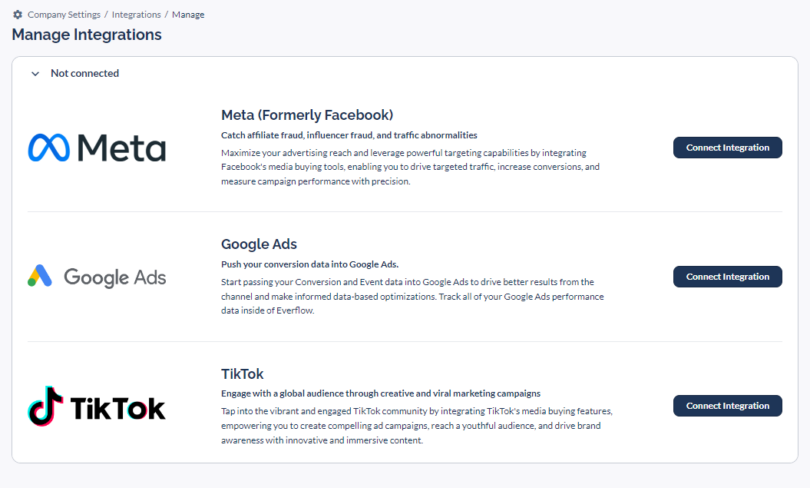The image size is (810, 488).
Task: Click the TikTok logo
Action: pos(96,406)
